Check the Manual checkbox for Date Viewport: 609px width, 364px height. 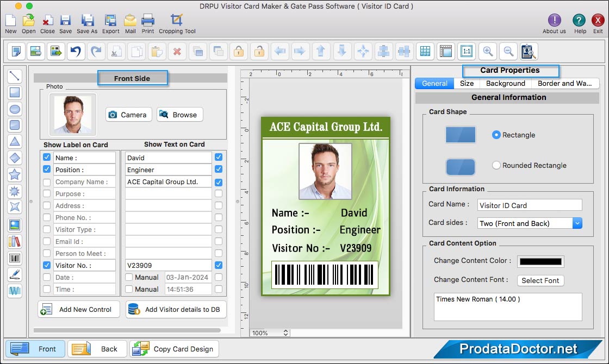129,277
